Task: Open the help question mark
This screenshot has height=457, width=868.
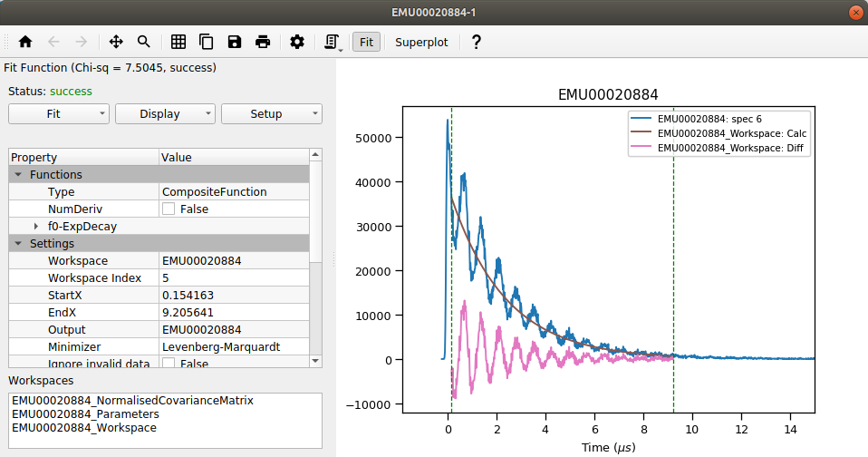Action: (x=476, y=42)
